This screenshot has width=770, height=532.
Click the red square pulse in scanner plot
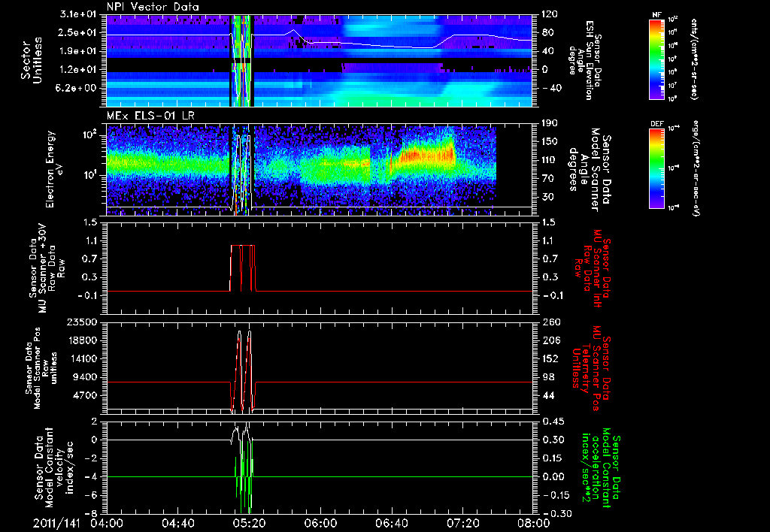[x=243, y=268]
